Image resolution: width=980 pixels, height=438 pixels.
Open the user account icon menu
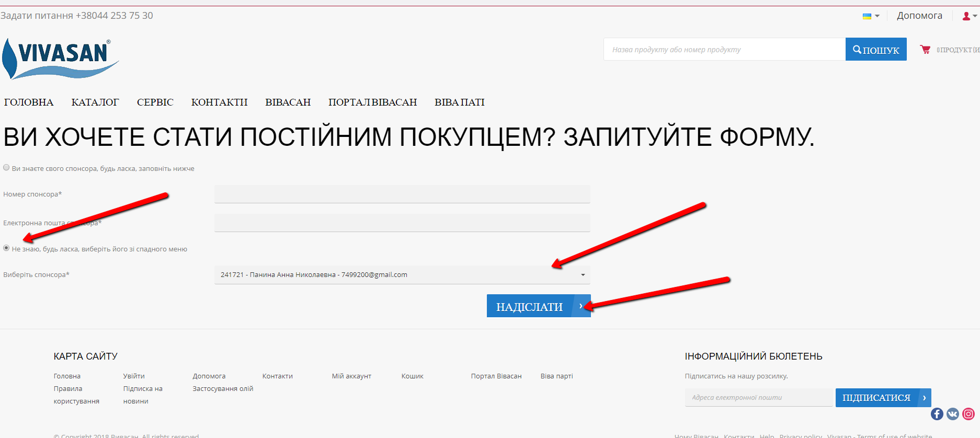[x=970, y=16]
